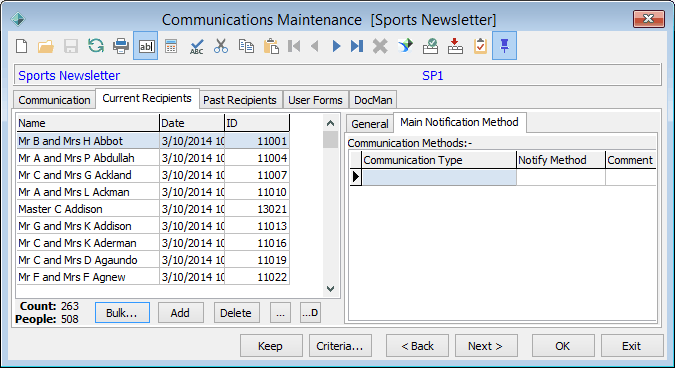Image resolution: width=675 pixels, height=368 pixels.
Task: Confirm with the OK button
Action: pos(563,346)
